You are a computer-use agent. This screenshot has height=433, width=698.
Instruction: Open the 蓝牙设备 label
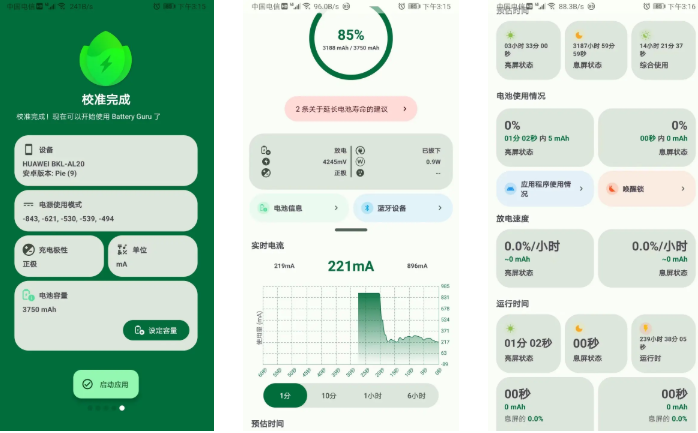391,208
